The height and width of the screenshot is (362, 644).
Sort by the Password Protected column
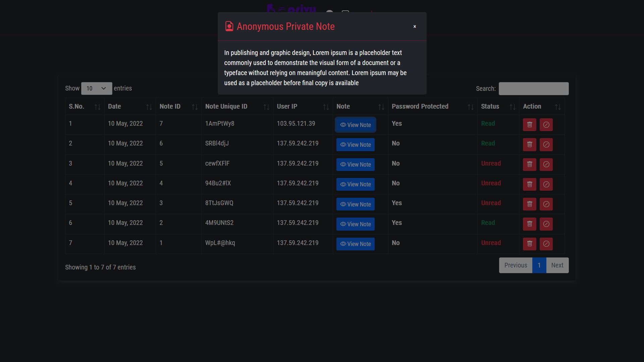432,107
